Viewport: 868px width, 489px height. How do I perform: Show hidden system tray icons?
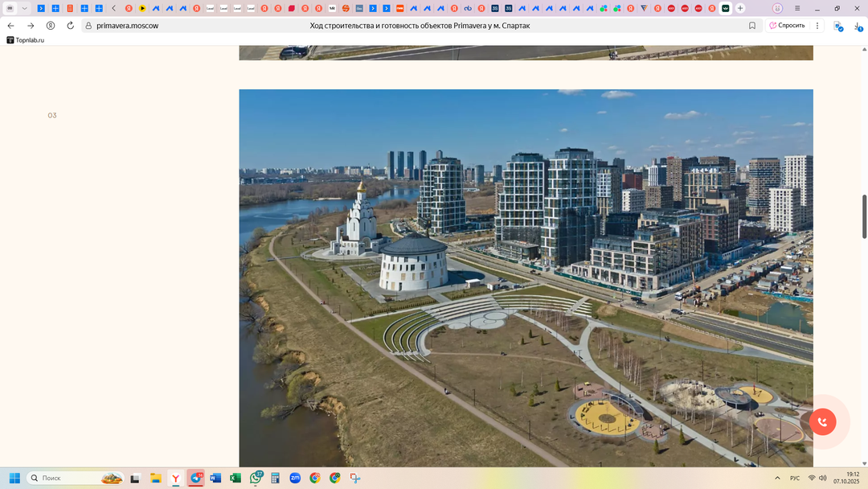(x=777, y=478)
